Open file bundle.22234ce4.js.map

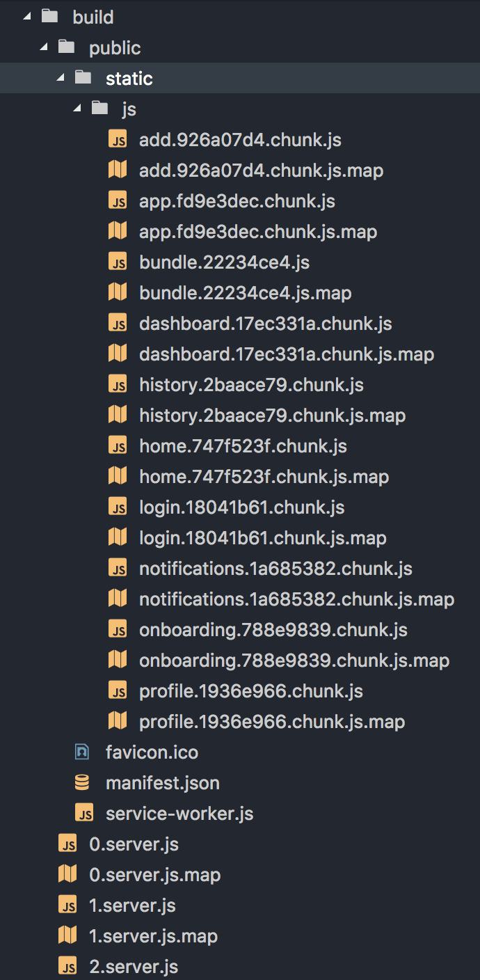coord(246,293)
